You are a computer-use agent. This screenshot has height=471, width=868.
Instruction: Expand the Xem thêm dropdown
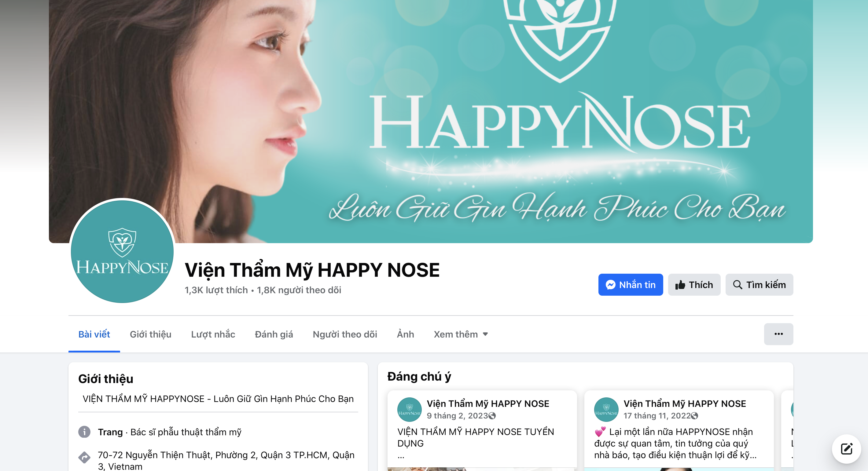tap(461, 334)
